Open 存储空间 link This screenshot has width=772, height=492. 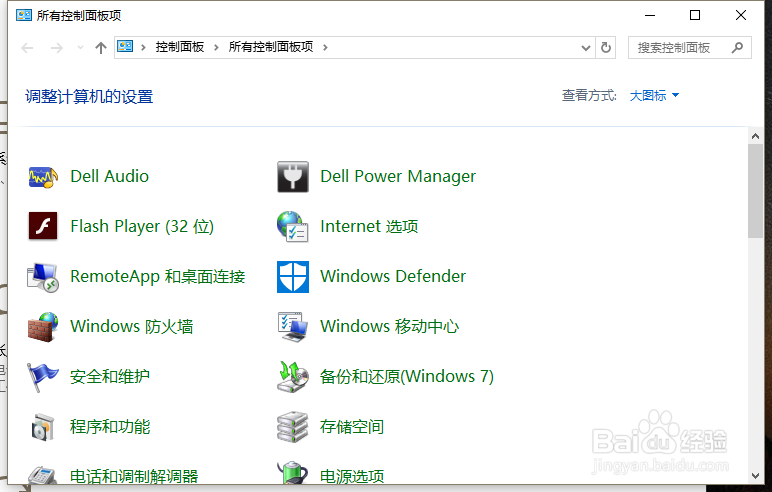click(352, 426)
